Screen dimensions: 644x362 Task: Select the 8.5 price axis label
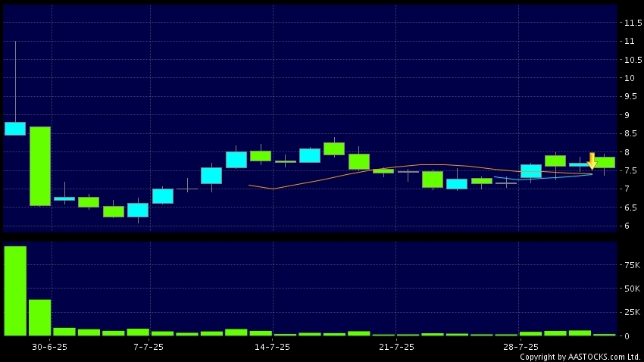(x=630, y=134)
